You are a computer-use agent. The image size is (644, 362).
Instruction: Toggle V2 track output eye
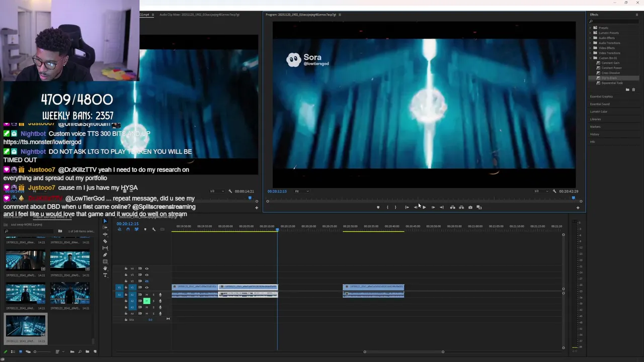click(x=147, y=281)
